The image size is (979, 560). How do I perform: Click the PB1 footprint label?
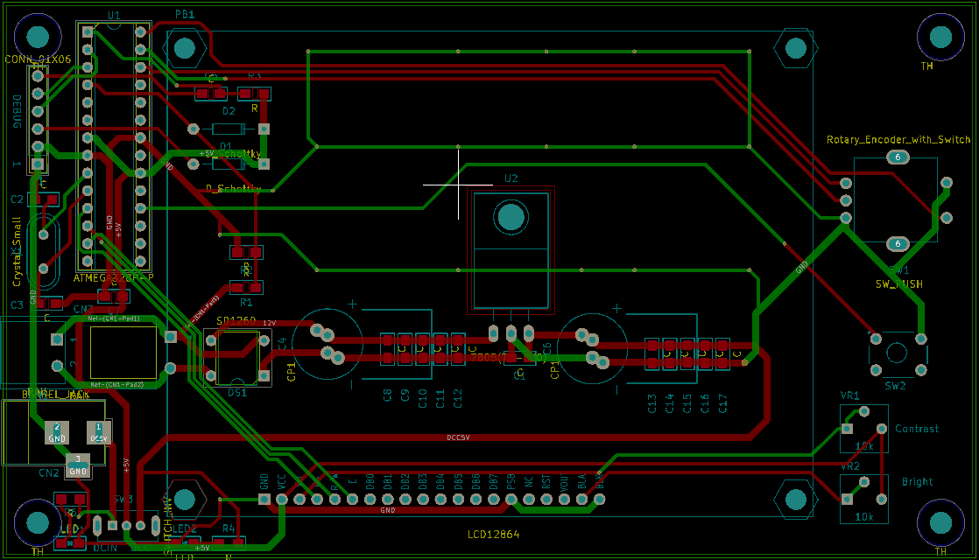click(185, 14)
